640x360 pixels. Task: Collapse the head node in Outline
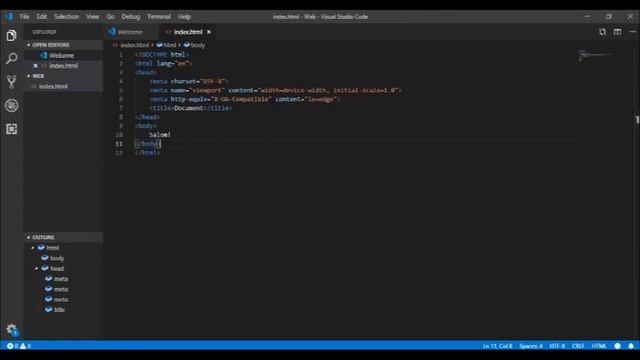(x=36, y=269)
